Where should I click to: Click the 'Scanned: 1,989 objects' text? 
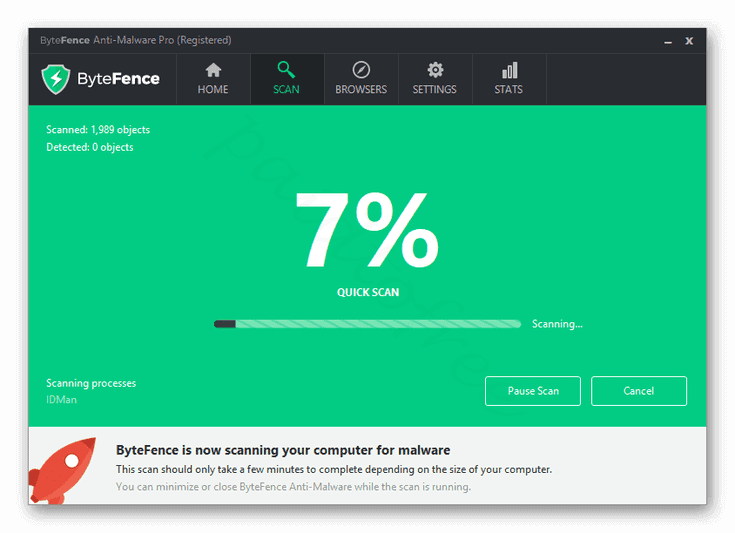tap(98, 130)
